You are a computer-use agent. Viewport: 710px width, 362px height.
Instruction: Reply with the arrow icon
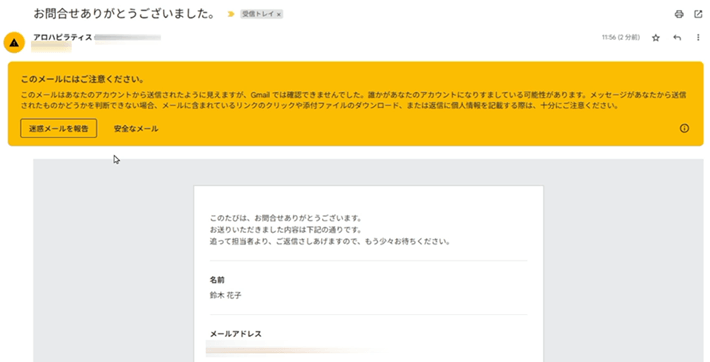[x=677, y=38]
